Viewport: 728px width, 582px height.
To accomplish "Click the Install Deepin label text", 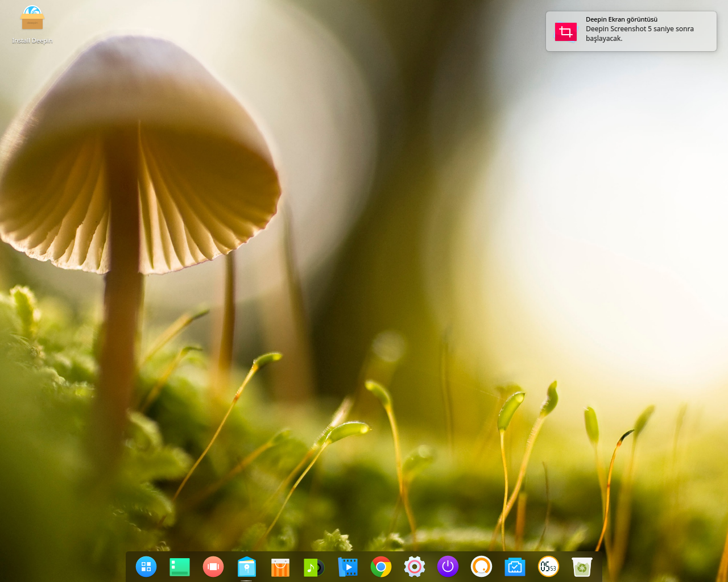I will point(32,41).
